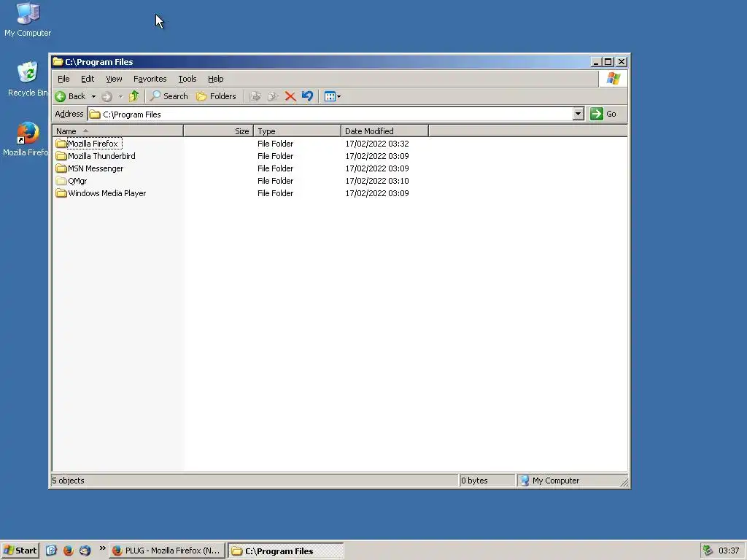Click the Windows Media Player folder name
The image size is (747, 560).
coord(107,193)
